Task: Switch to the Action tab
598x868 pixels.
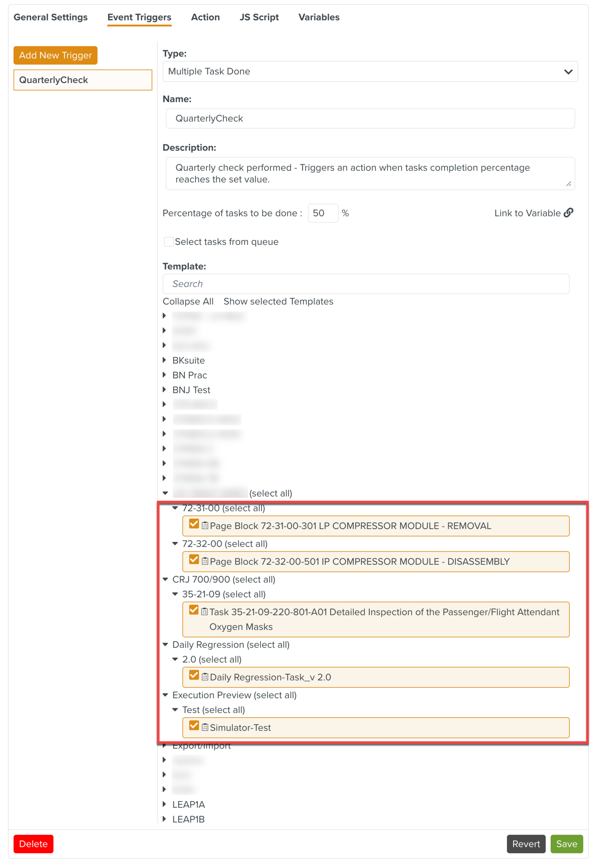Action: point(205,17)
